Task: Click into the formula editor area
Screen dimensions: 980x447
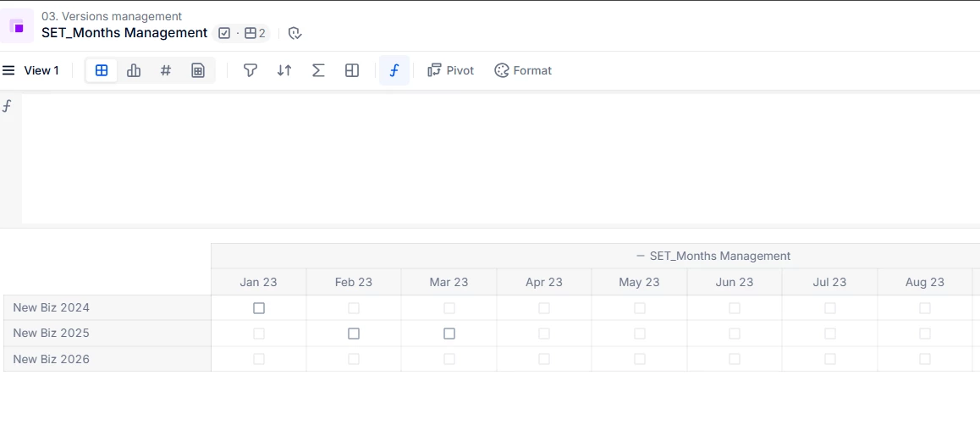Action: (499, 159)
